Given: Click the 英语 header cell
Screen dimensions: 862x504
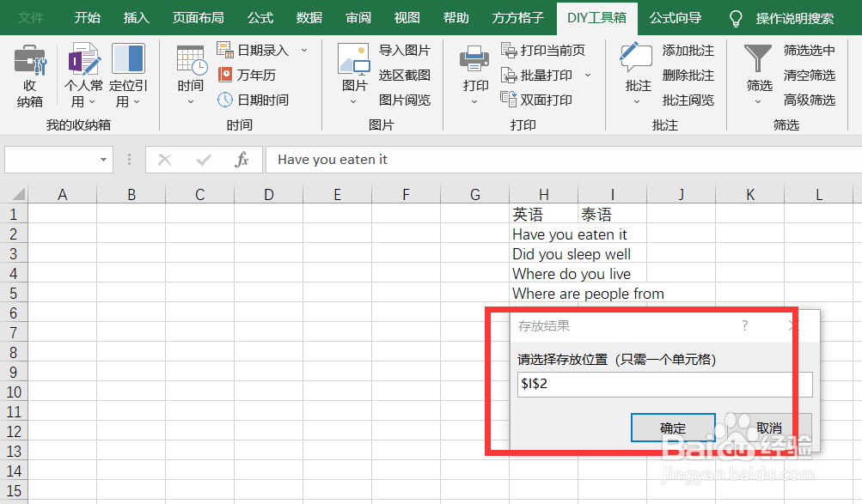Looking at the screenshot, I should point(544,214).
